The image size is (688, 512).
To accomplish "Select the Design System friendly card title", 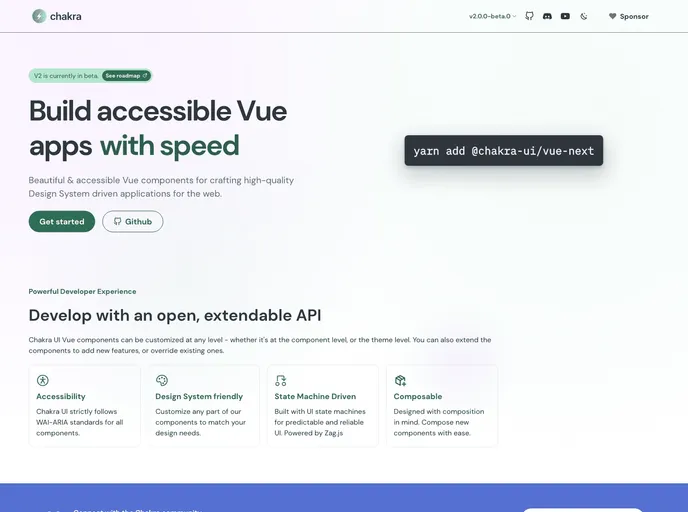I will pyautogui.click(x=199, y=397).
